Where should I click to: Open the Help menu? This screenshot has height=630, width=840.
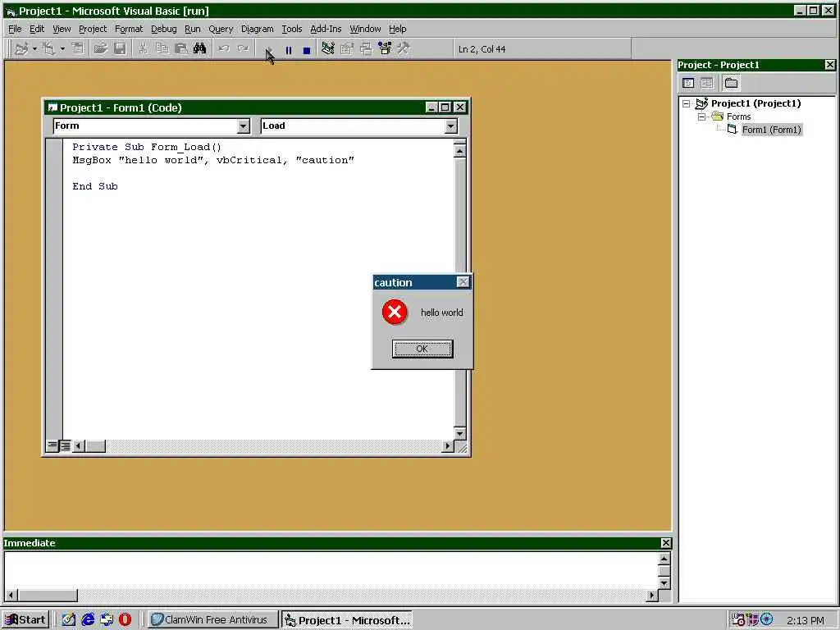398,29
